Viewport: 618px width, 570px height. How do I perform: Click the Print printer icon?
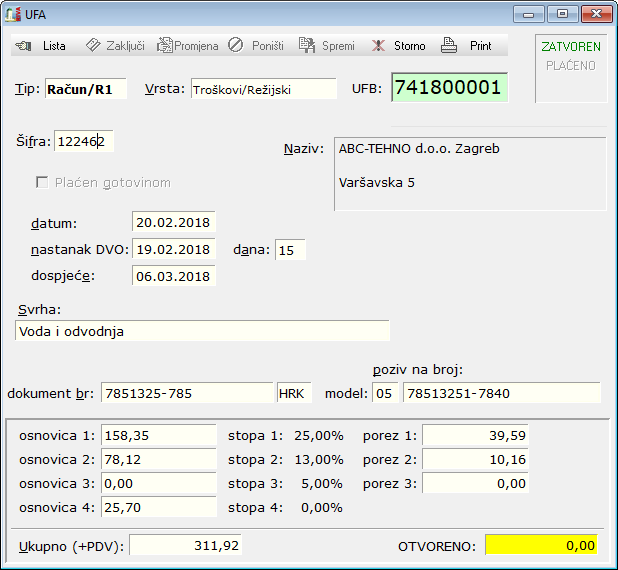[450, 46]
